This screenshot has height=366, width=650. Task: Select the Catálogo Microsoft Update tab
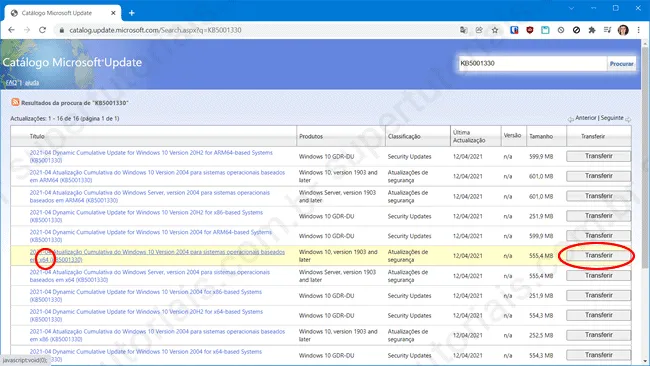tap(63, 13)
